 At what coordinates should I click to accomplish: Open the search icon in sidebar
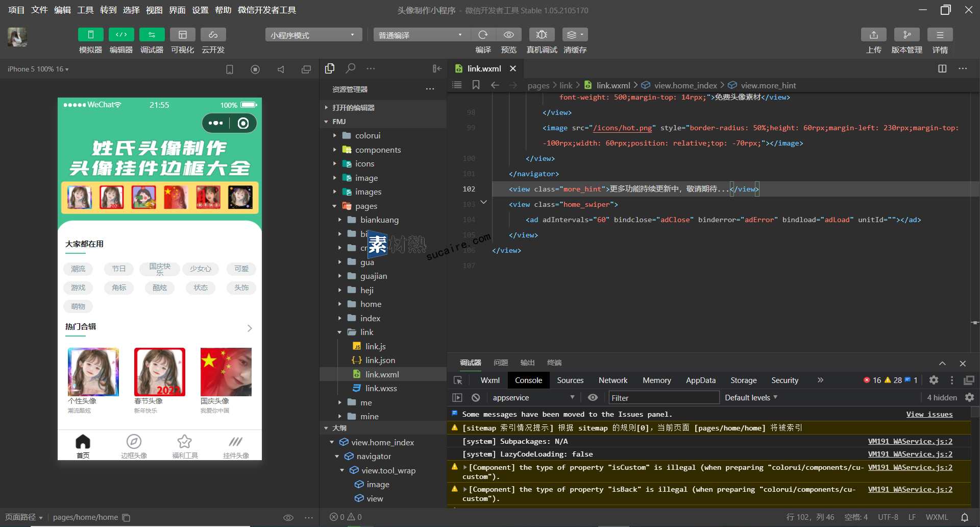coord(350,68)
